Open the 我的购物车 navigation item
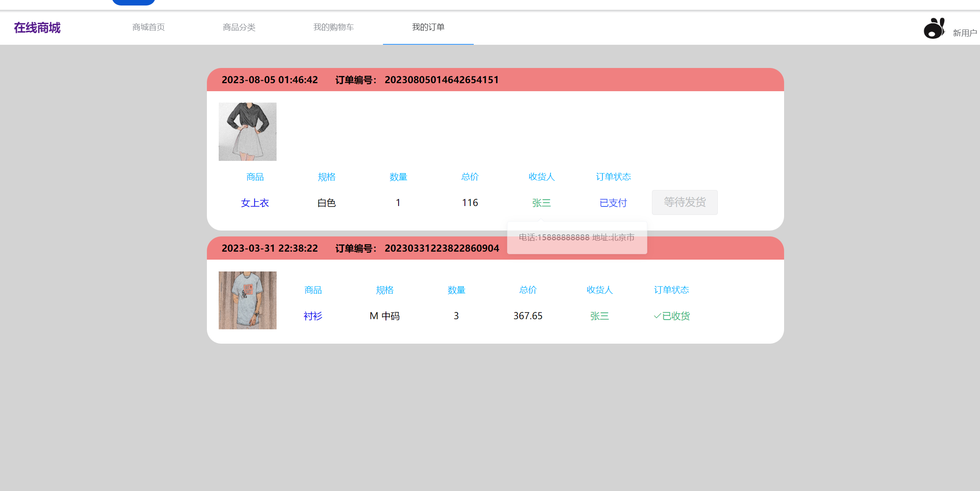Image resolution: width=980 pixels, height=491 pixels. point(334,27)
